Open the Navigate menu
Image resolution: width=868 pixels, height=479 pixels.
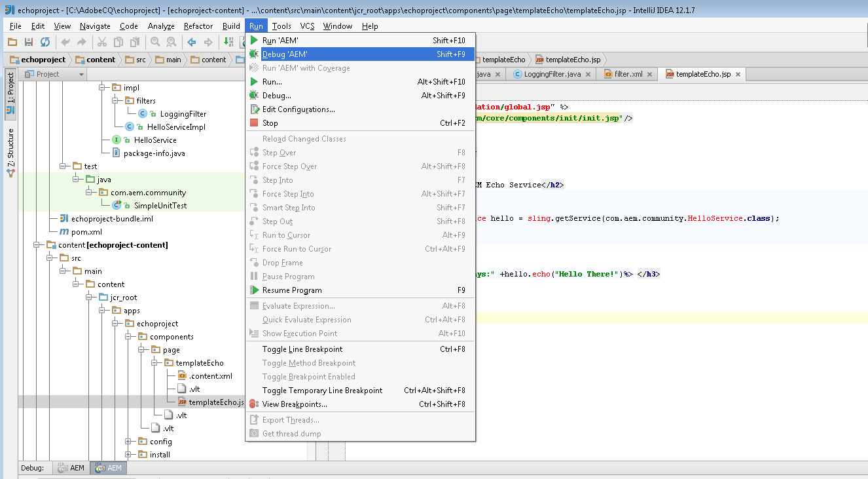(95, 26)
